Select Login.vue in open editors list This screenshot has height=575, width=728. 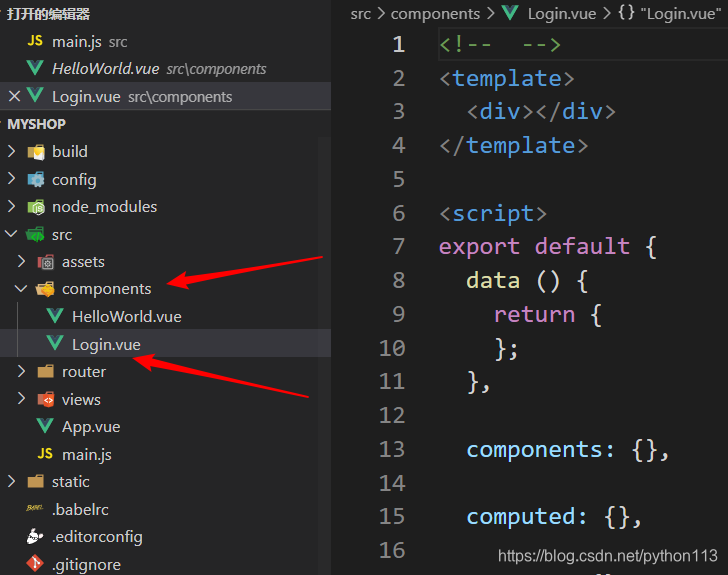165,96
